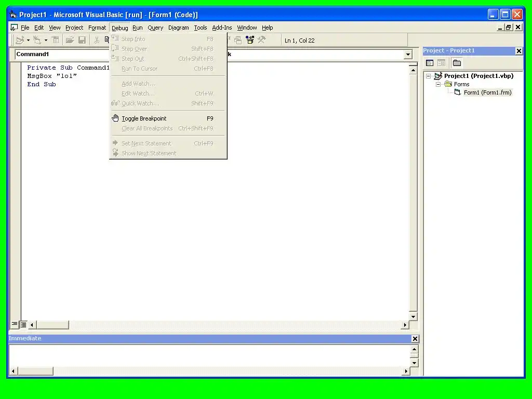The height and width of the screenshot is (399, 532).
Task: Open the Tools menu
Action: [x=200, y=28]
